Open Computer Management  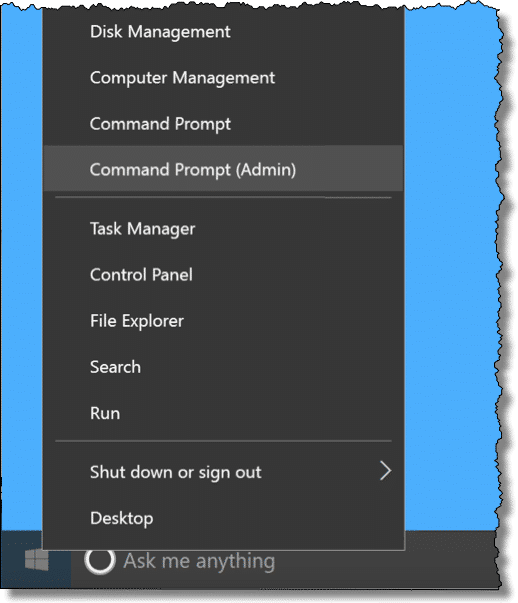[223, 78]
